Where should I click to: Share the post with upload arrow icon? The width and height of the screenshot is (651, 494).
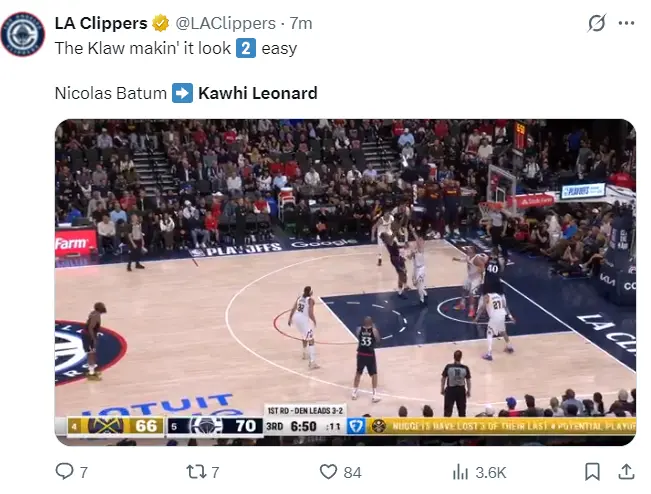coord(626,472)
